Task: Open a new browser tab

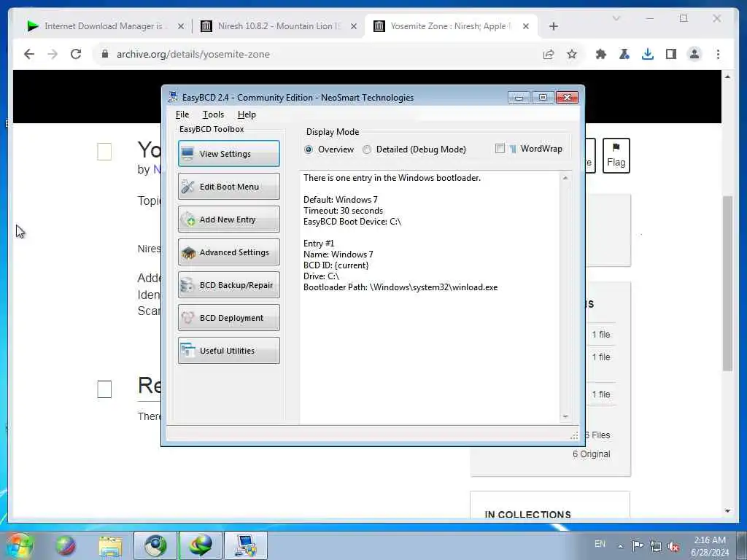Action: pos(553,27)
